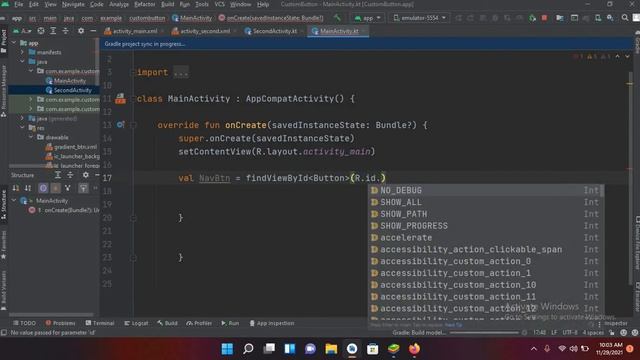This screenshot has height=360, width=640.
Task: Open the emulator-5554 device dropdown
Action: [419, 18]
